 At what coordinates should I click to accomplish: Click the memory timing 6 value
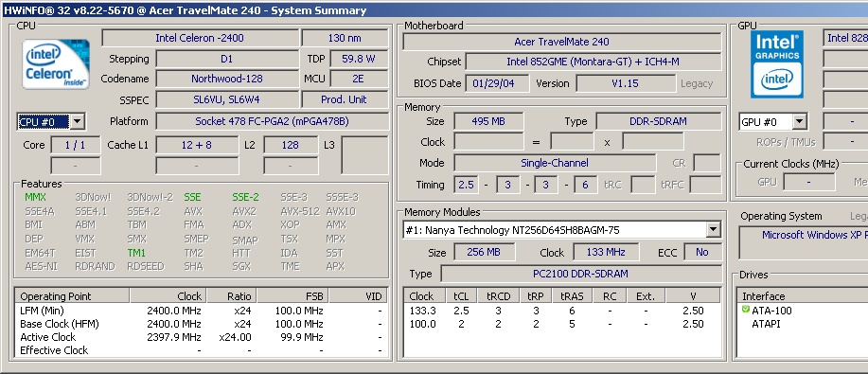(x=586, y=185)
